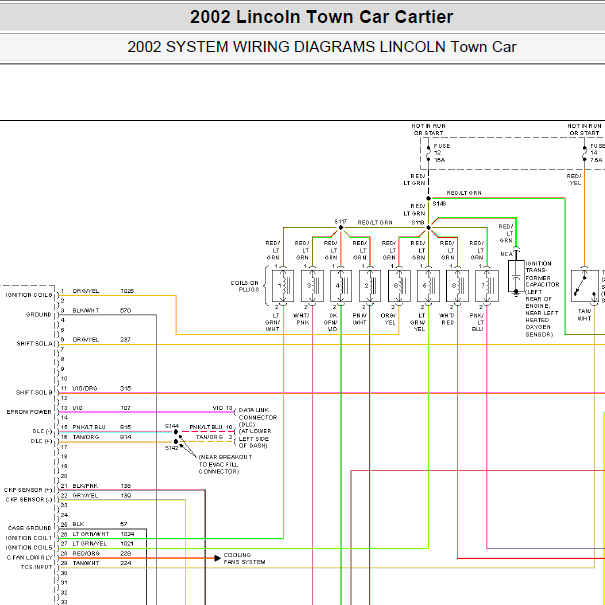Click 'GRY/YEL' wire label at pin 22
The image size is (605, 605).
pyautogui.click(x=86, y=495)
